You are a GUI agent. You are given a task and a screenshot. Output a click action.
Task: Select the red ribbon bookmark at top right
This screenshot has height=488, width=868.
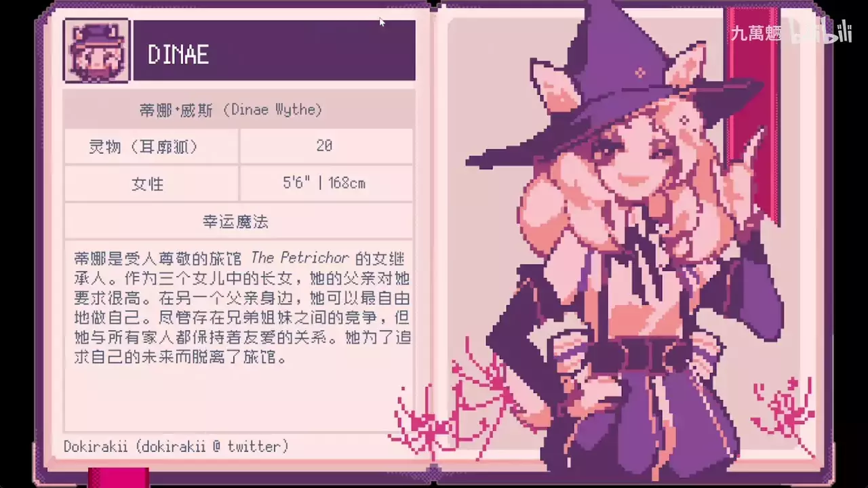point(753,115)
